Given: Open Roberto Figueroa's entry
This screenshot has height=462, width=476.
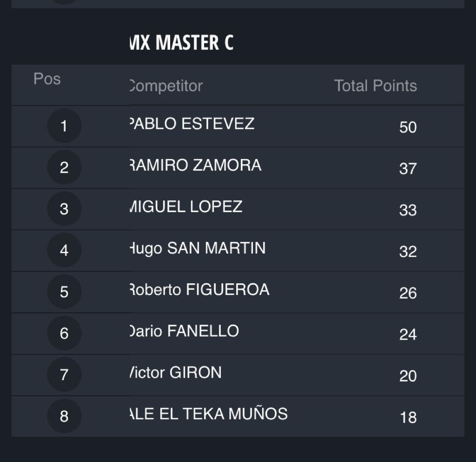Looking at the screenshot, I should [x=199, y=289].
